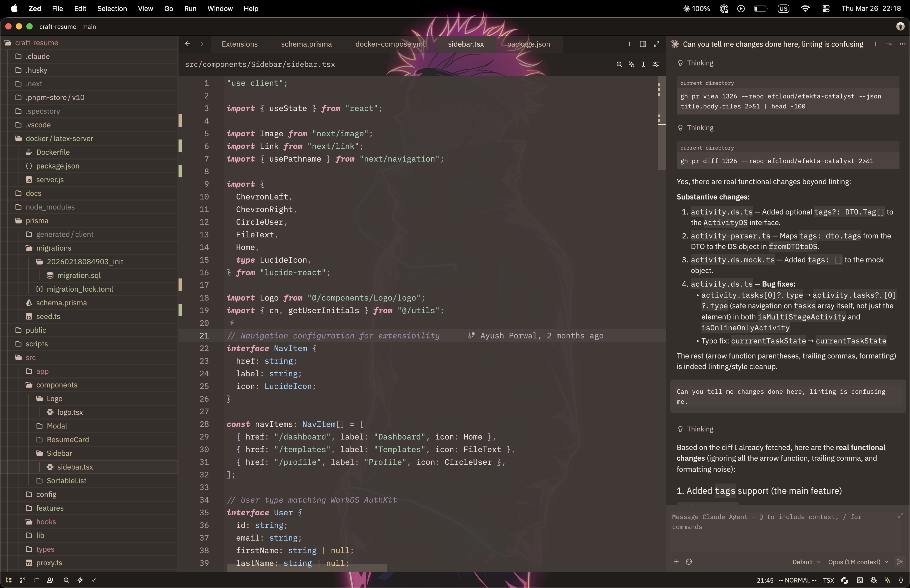The image size is (910, 588).
Task: Click the plus icon in the editor tab bar
Action: (x=629, y=44)
